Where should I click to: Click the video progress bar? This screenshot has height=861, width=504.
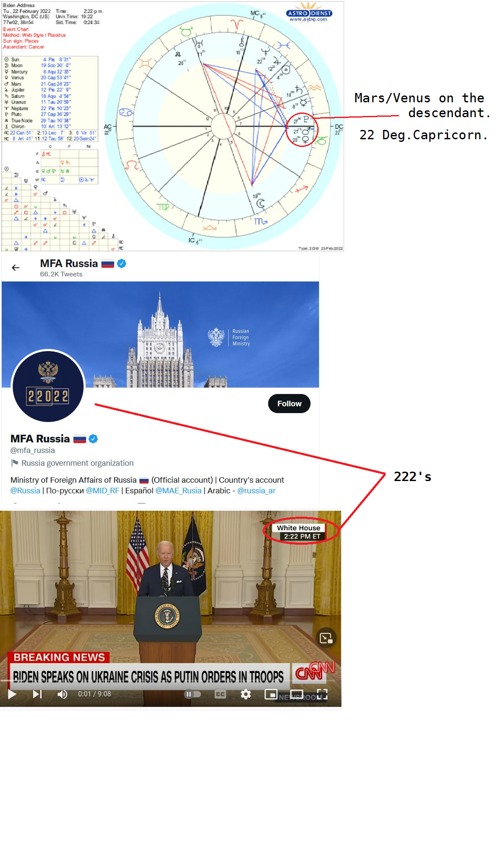171,680
